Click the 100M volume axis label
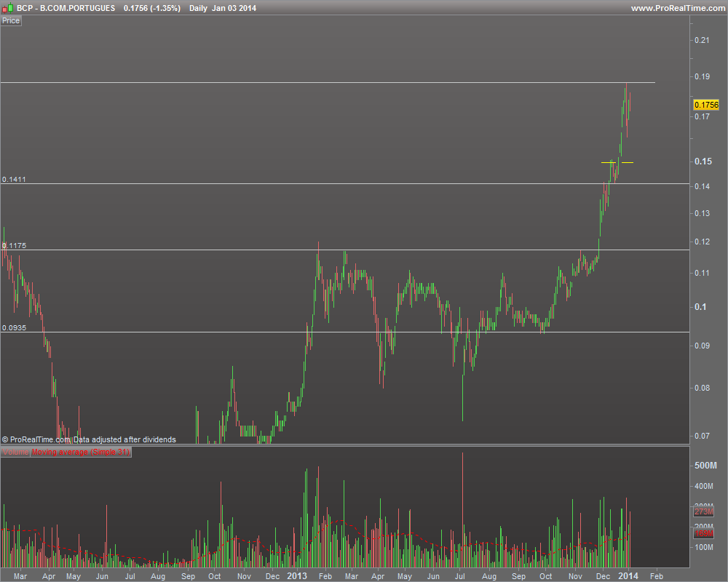 pyautogui.click(x=704, y=548)
